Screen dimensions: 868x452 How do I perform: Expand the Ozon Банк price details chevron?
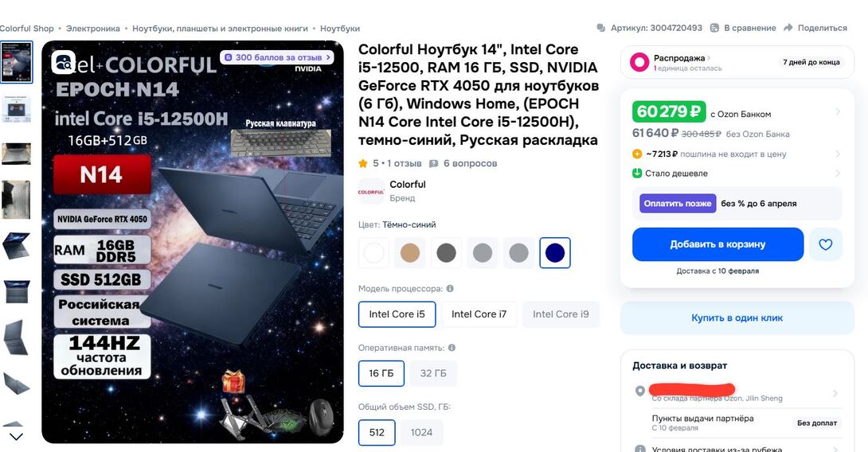coord(838,112)
